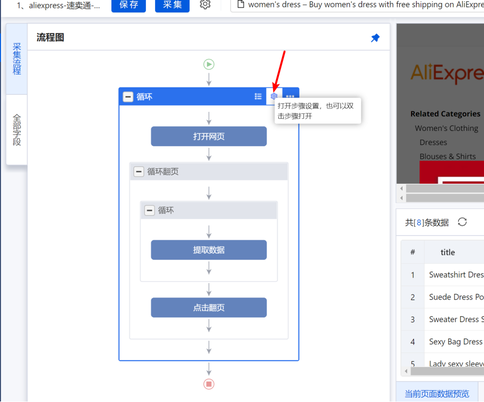Click data table horizontal scrollbar
484x402 pixels.
pos(447,371)
